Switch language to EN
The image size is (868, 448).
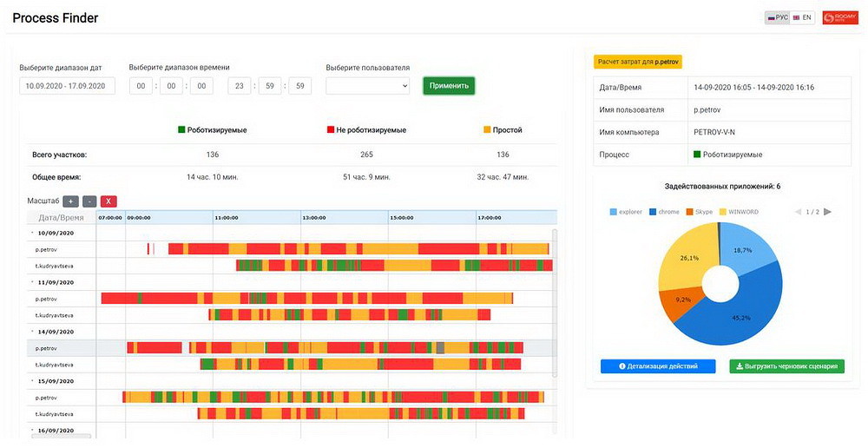[802, 17]
